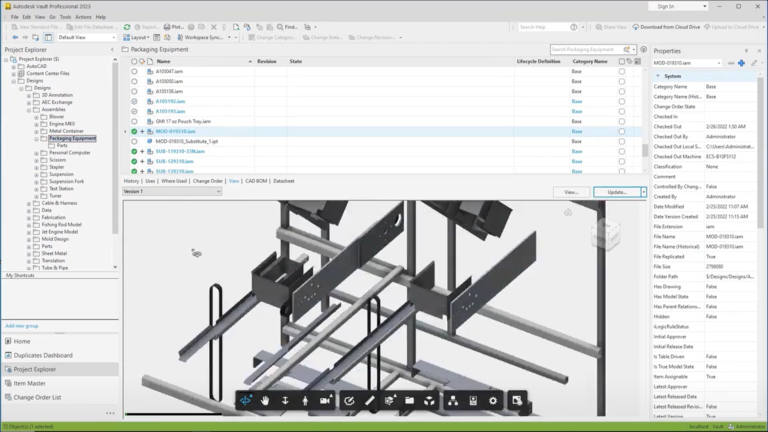Screen dimensions: 768x432
Task: Open the Camera interactions tool
Action: pyautogui.click(x=325, y=401)
